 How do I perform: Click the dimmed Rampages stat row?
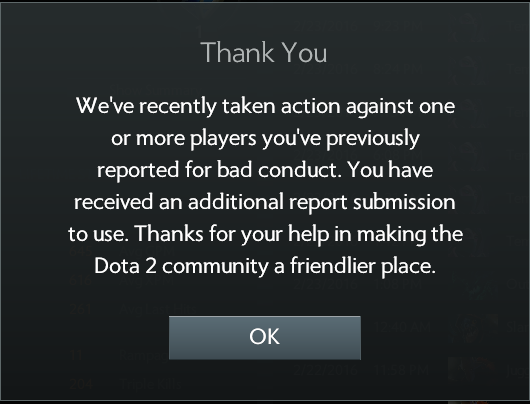point(120,355)
